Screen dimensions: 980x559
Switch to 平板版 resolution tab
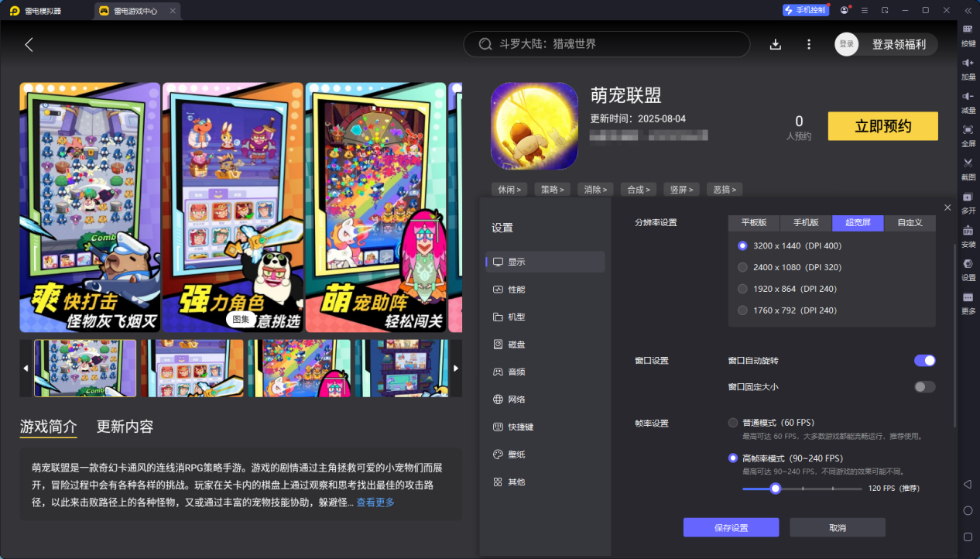point(754,223)
